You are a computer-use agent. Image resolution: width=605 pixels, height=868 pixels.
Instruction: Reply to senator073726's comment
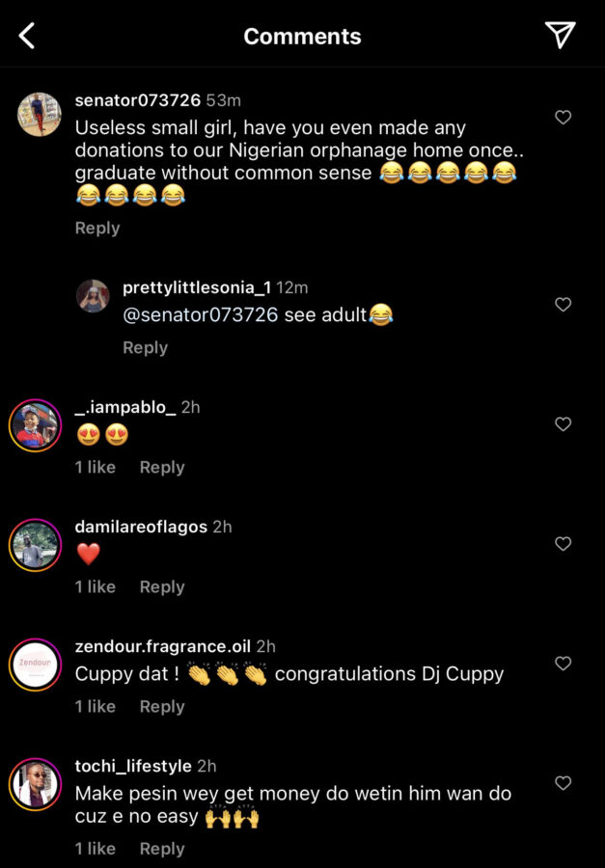pos(97,229)
